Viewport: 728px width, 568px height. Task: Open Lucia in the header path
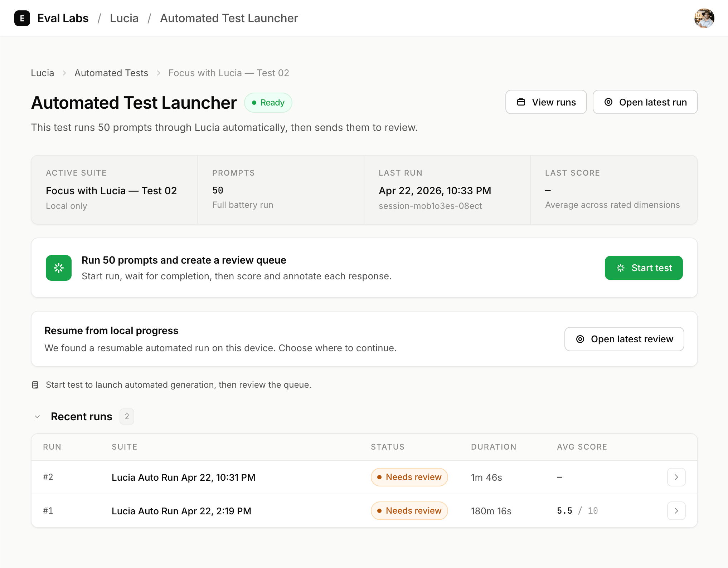pos(124,18)
